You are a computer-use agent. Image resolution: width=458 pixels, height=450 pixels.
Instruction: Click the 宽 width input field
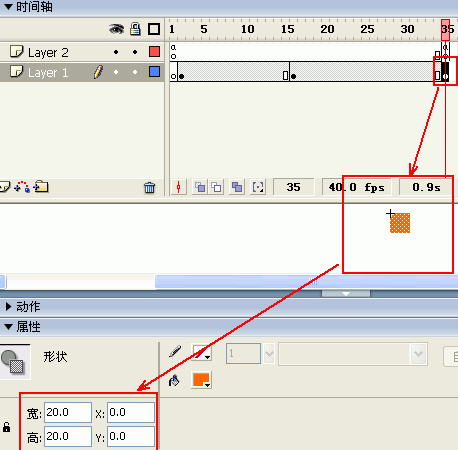[68, 412]
